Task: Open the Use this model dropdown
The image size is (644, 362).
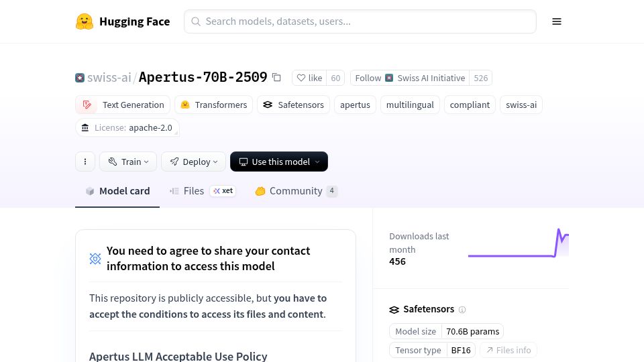Action: [x=279, y=162]
